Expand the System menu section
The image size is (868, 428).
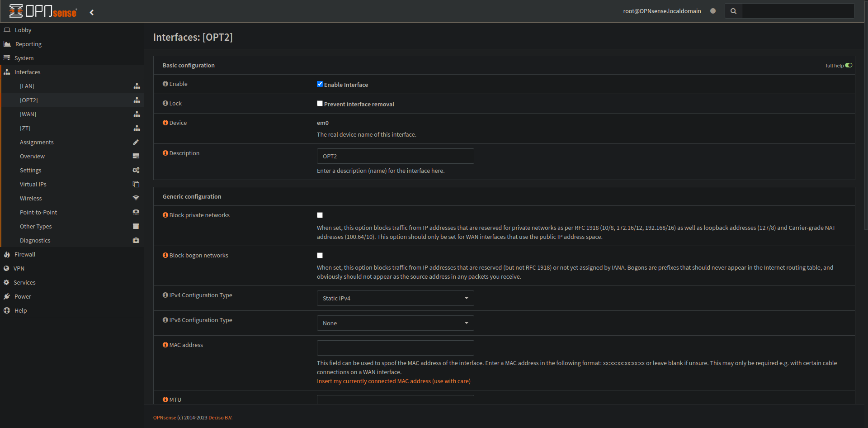[x=72, y=58]
